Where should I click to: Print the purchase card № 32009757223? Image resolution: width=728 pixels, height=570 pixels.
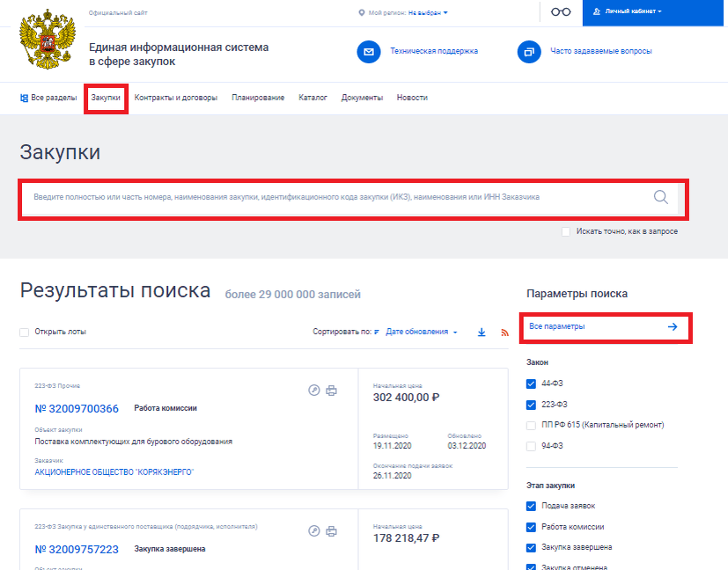[331, 531]
